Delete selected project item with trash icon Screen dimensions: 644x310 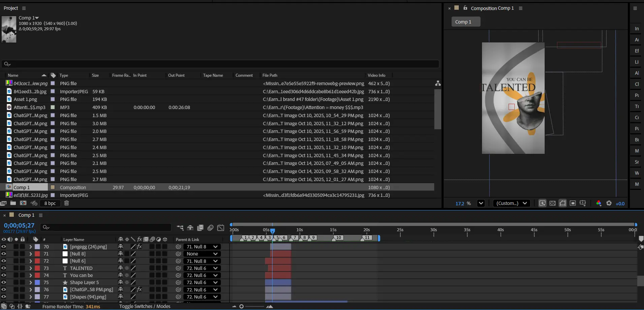(67, 203)
